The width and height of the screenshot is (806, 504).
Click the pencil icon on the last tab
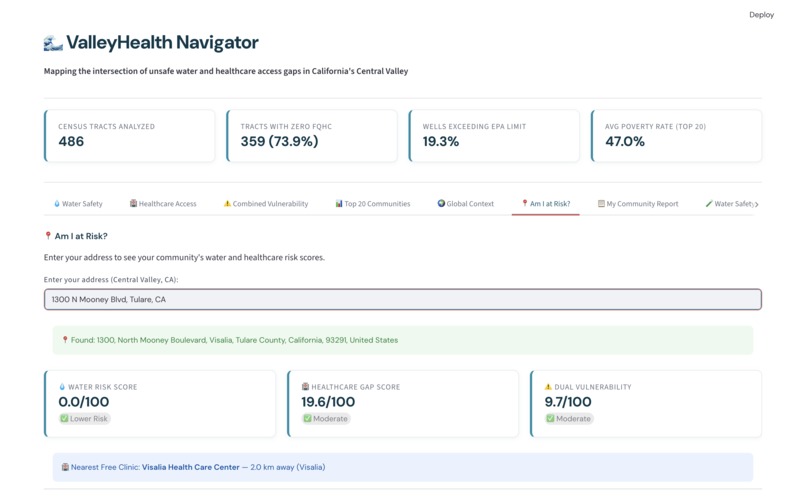click(709, 204)
